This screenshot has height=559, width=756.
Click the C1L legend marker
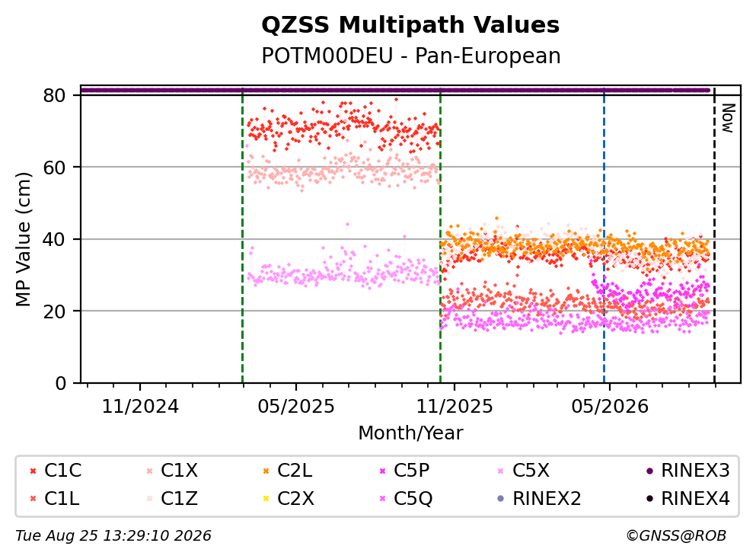(33, 499)
